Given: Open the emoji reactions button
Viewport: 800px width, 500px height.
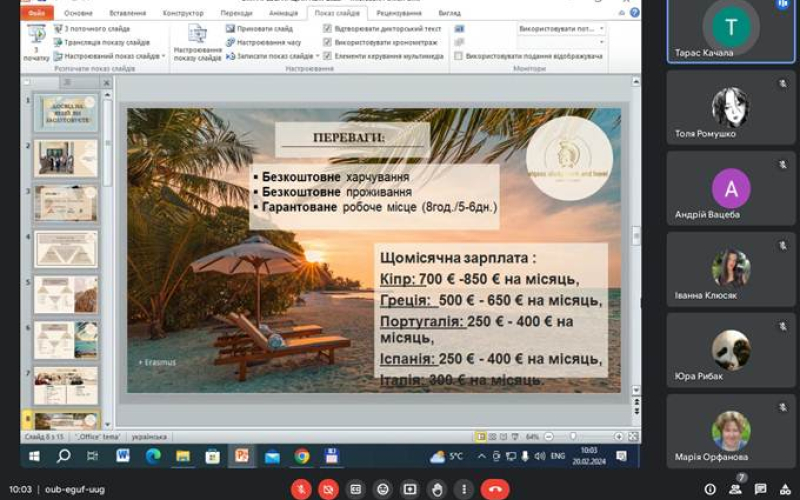Looking at the screenshot, I should tap(383, 489).
